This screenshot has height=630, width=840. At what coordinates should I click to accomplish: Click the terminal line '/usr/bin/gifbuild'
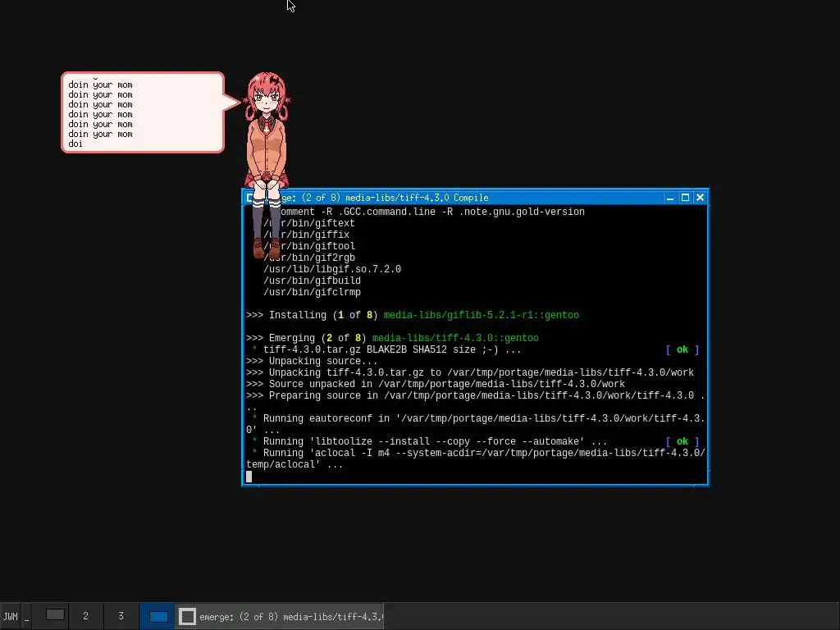(x=312, y=281)
